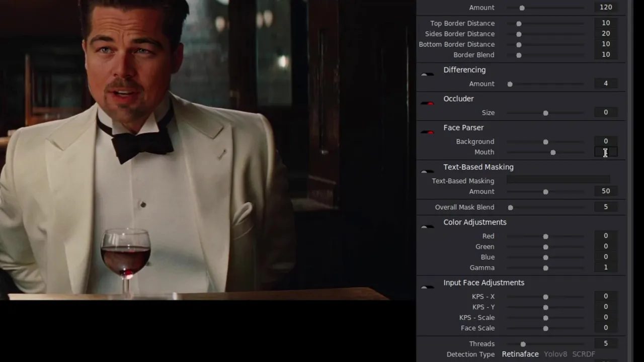Viewport: 644px width, 362px height.
Task: Toggle the Differencing switch
Action: coord(427,74)
